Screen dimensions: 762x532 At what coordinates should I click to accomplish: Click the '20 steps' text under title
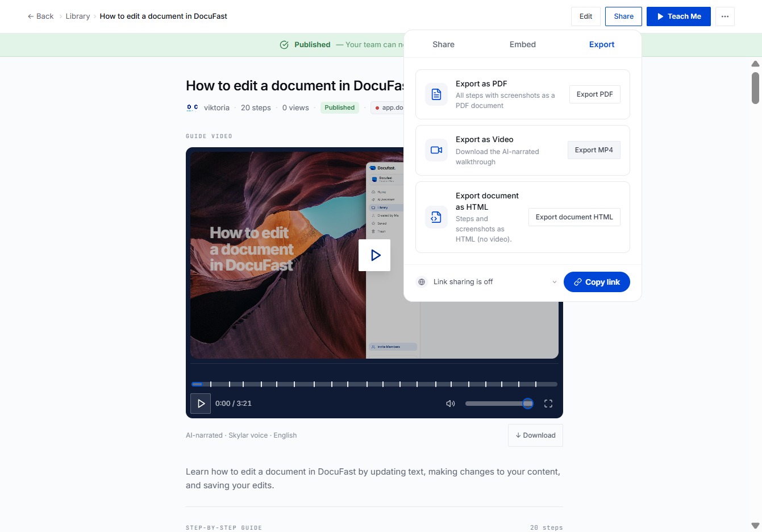(256, 107)
